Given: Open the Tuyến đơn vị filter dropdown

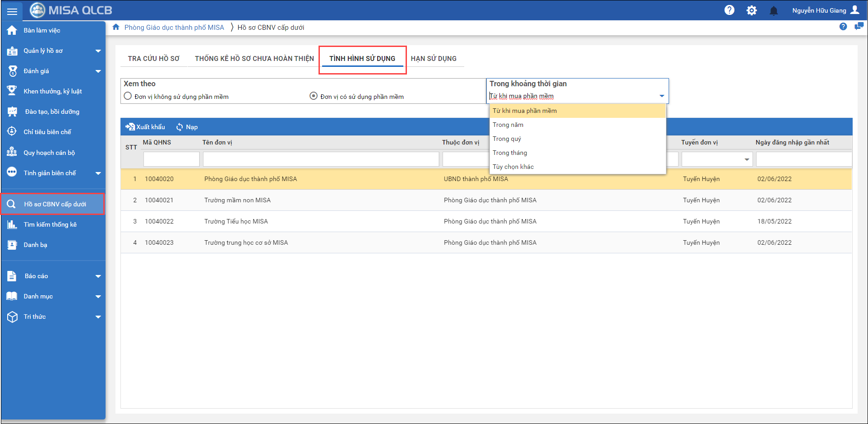Looking at the screenshot, I should coord(747,159).
